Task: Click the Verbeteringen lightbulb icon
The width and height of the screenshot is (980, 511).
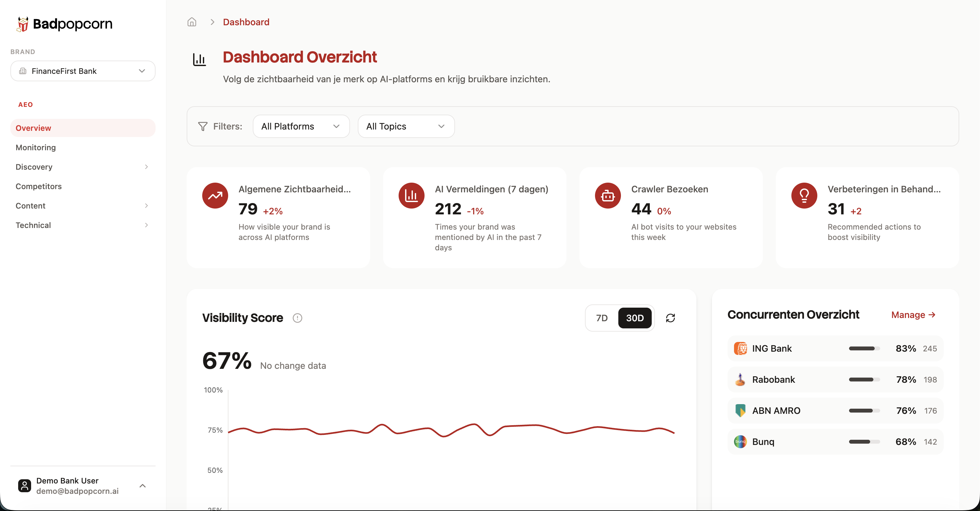Action: click(804, 196)
